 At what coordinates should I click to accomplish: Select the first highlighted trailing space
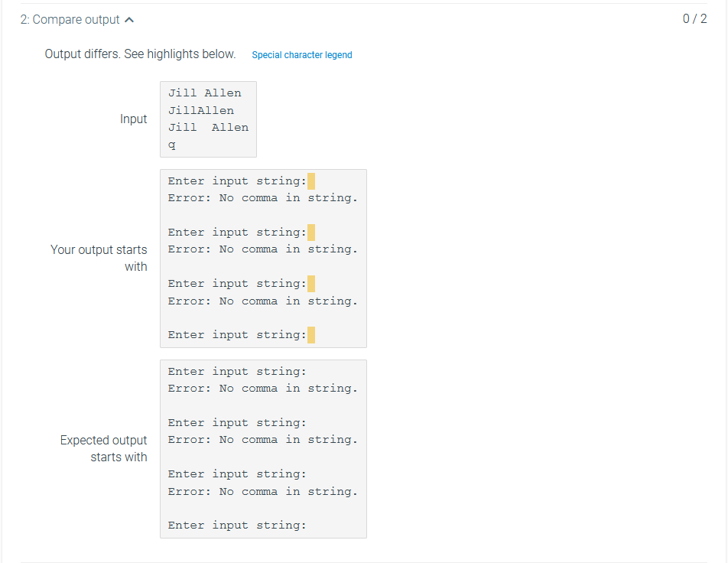pyautogui.click(x=311, y=181)
